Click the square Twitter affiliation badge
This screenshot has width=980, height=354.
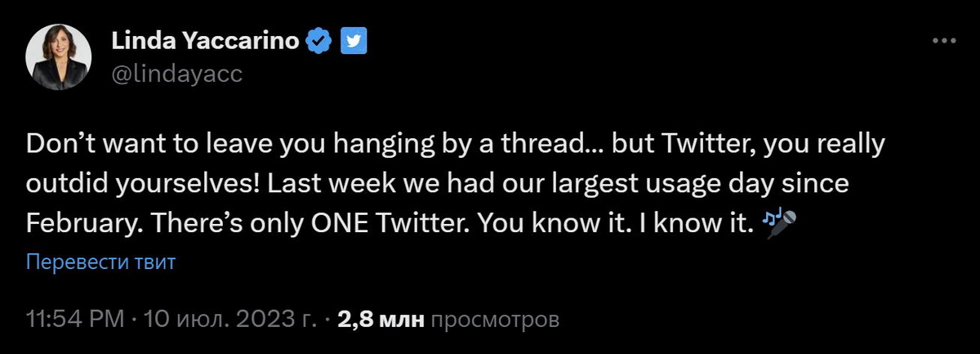click(x=353, y=39)
